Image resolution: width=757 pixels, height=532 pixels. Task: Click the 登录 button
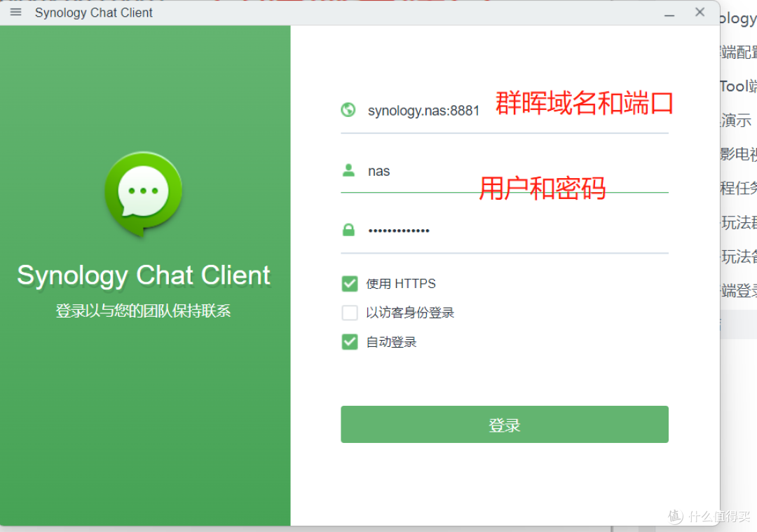tap(504, 424)
